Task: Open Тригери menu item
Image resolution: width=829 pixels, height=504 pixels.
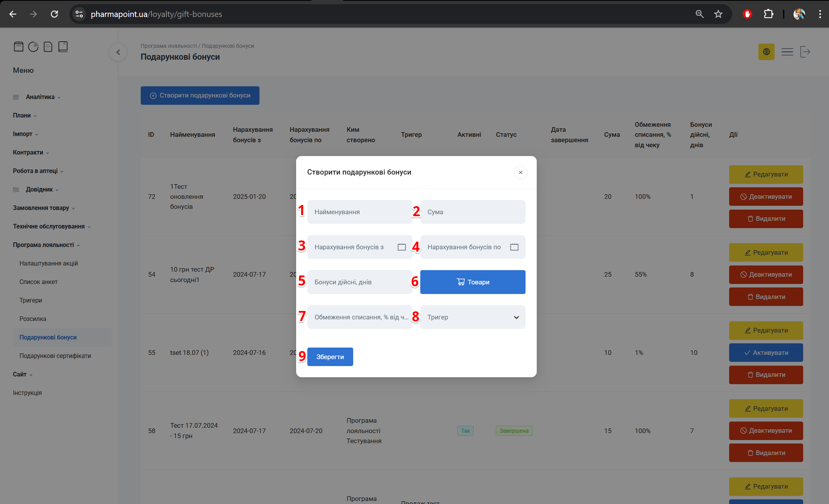Action: pyautogui.click(x=31, y=301)
